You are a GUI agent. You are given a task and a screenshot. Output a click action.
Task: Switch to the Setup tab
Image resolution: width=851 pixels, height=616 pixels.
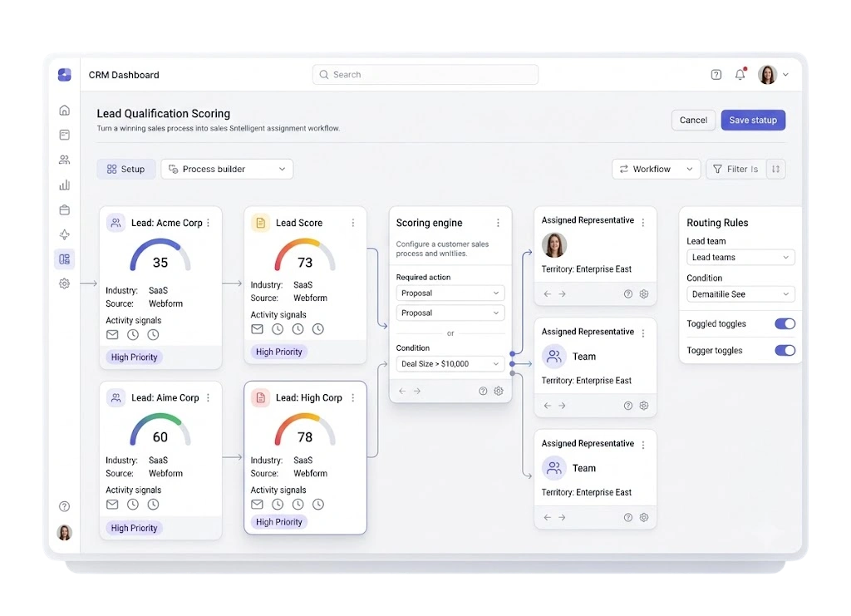point(126,170)
